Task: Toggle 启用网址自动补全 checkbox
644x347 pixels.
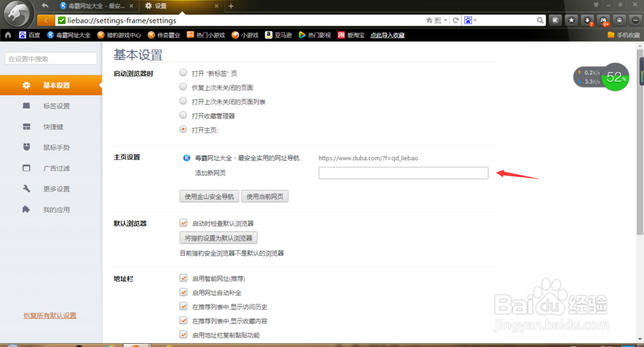Action: tap(184, 292)
